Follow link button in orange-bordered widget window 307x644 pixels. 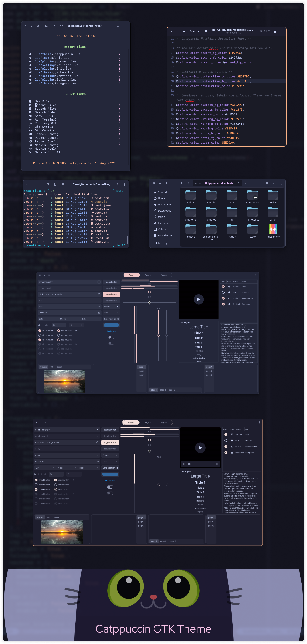click(110, 481)
